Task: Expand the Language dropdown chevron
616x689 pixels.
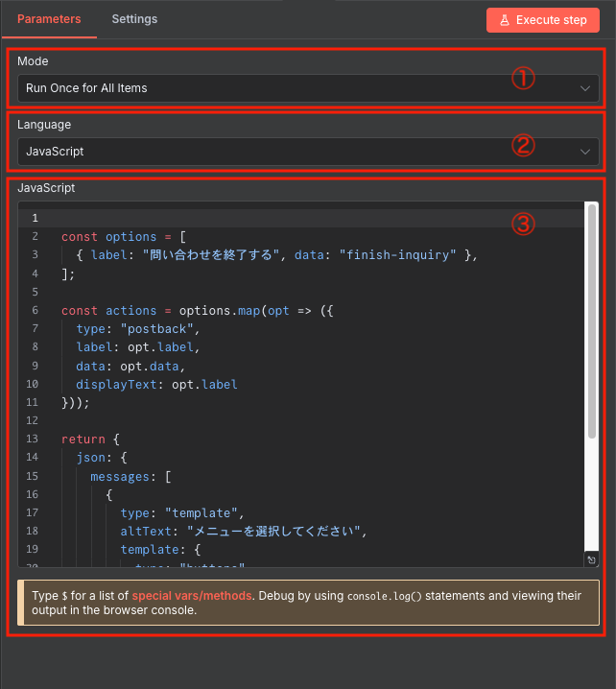Action: (x=584, y=152)
